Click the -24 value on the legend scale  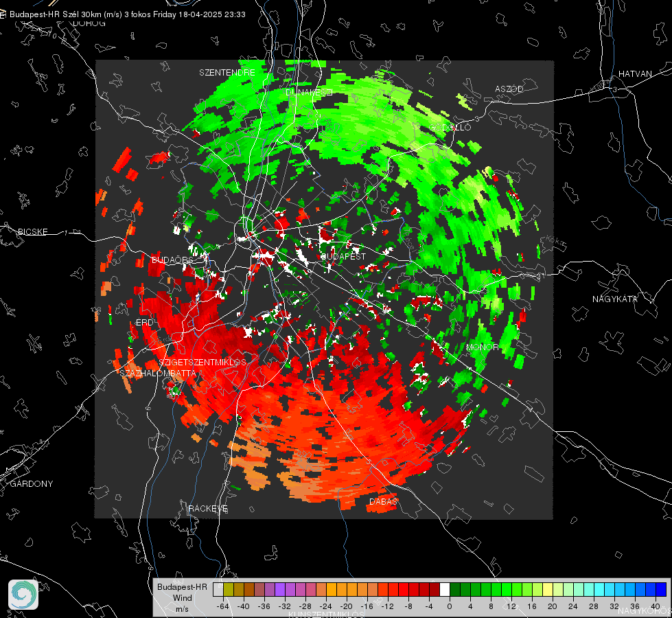pyautogui.click(x=326, y=606)
